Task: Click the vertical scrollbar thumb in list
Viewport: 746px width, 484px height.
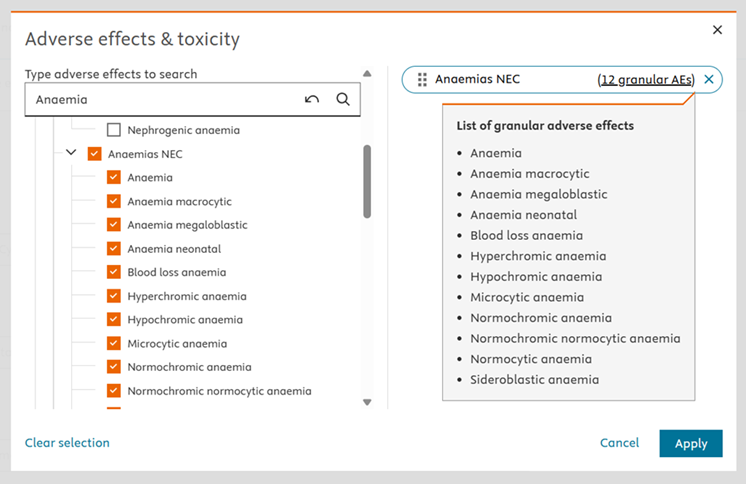Action: [x=367, y=180]
